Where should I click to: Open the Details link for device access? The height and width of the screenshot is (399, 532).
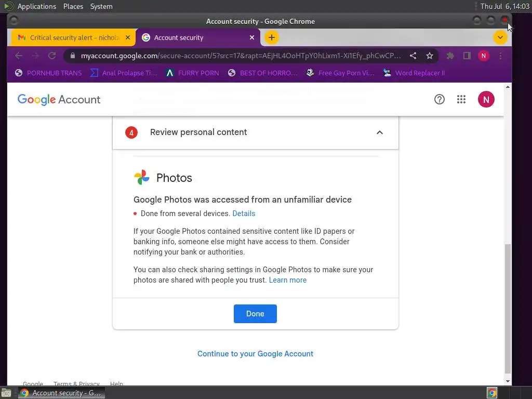pyautogui.click(x=244, y=214)
